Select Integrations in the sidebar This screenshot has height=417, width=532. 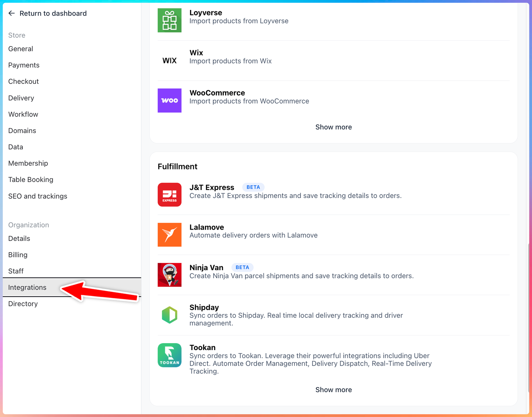72,287
